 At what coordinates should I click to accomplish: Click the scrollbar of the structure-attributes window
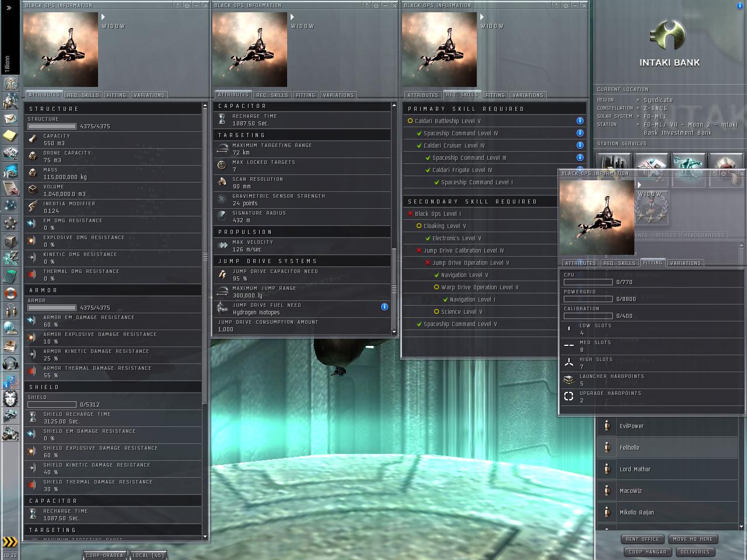(x=205, y=255)
